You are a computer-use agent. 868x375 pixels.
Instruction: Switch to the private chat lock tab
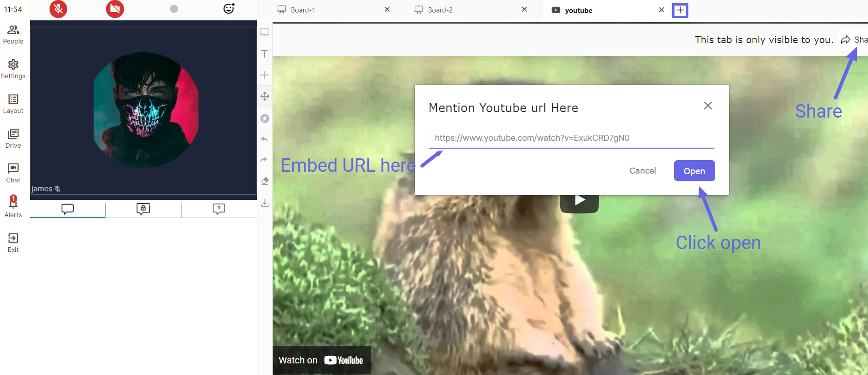pyautogui.click(x=143, y=209)
